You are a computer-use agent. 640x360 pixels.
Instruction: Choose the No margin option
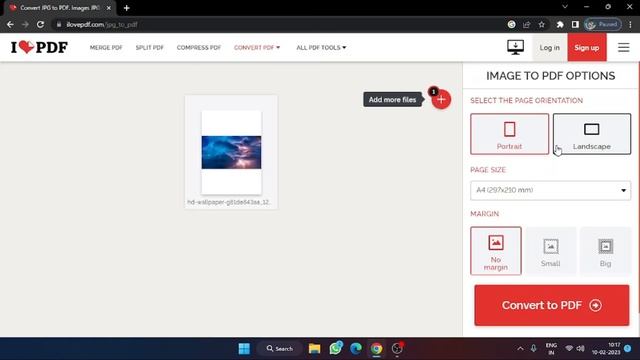[496, 251]
